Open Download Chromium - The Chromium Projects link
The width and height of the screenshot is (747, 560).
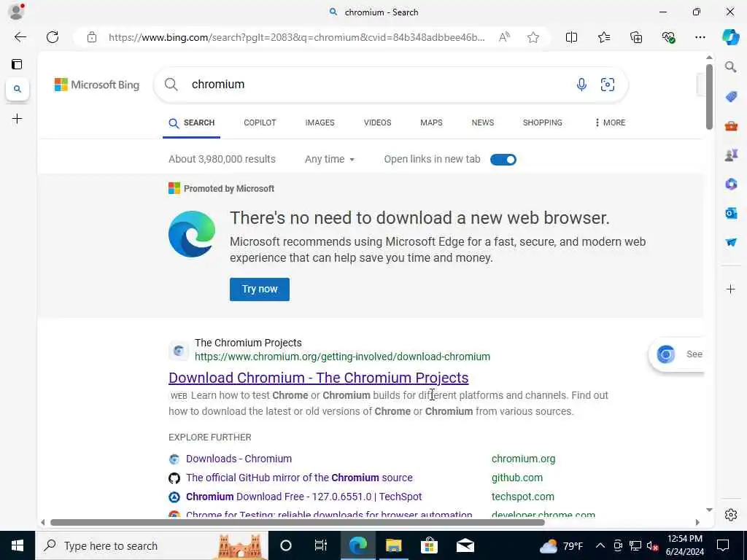coord(318,378)
